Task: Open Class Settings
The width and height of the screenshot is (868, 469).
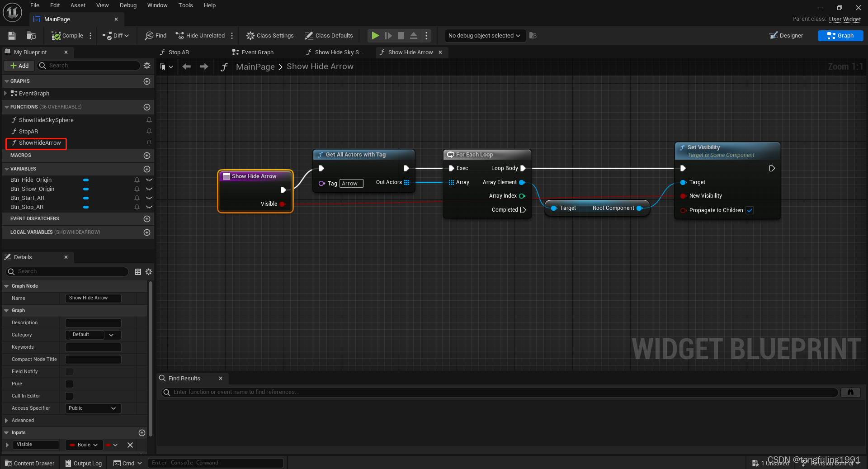Action: pyautogui.click(x=270, y=36)
